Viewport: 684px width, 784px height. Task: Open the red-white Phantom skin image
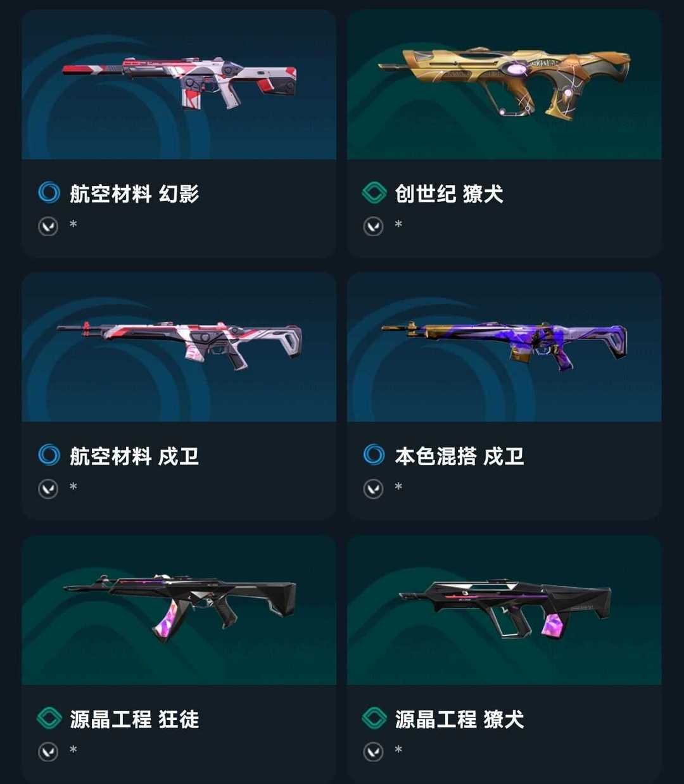click(179, 84)
